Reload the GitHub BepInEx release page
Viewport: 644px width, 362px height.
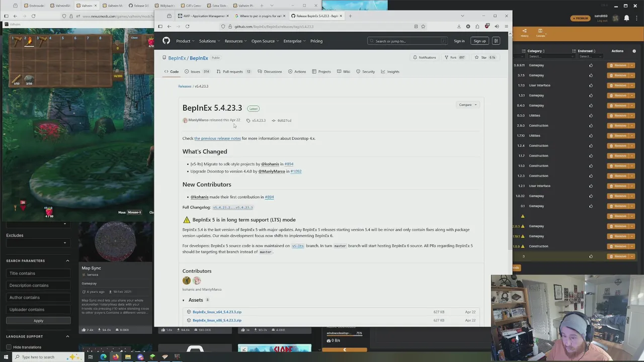click(x=187, y=26)
